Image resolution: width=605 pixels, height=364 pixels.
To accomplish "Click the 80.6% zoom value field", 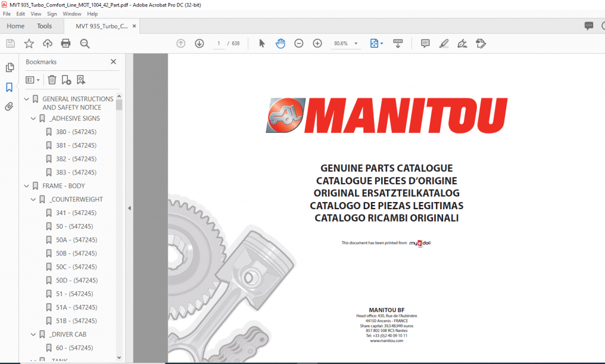I will coord(341,44).
